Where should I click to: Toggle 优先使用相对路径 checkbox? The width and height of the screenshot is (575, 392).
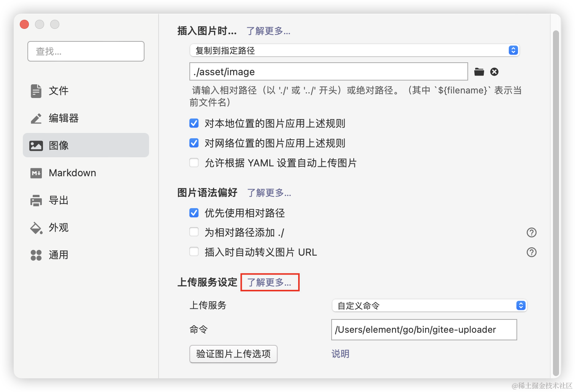(194, 213)
